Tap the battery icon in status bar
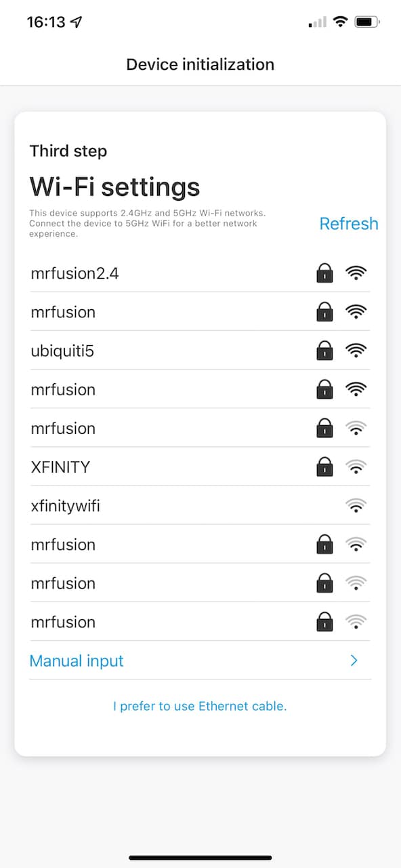The height and width of the screenshot is (868, 401). pyautogui.click(x=367, y=22)
